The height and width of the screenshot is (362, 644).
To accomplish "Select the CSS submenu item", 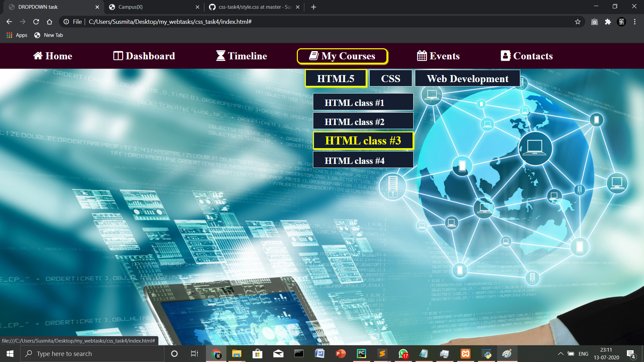I will [390, 78].
